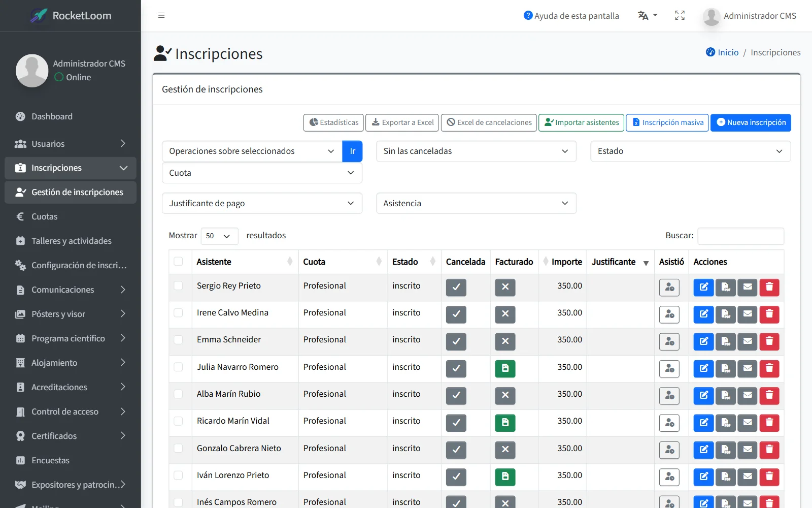Send email to Emma Schneider
Image resolution: width=812 pixels, height=508 pixels.
pos(748,341)
